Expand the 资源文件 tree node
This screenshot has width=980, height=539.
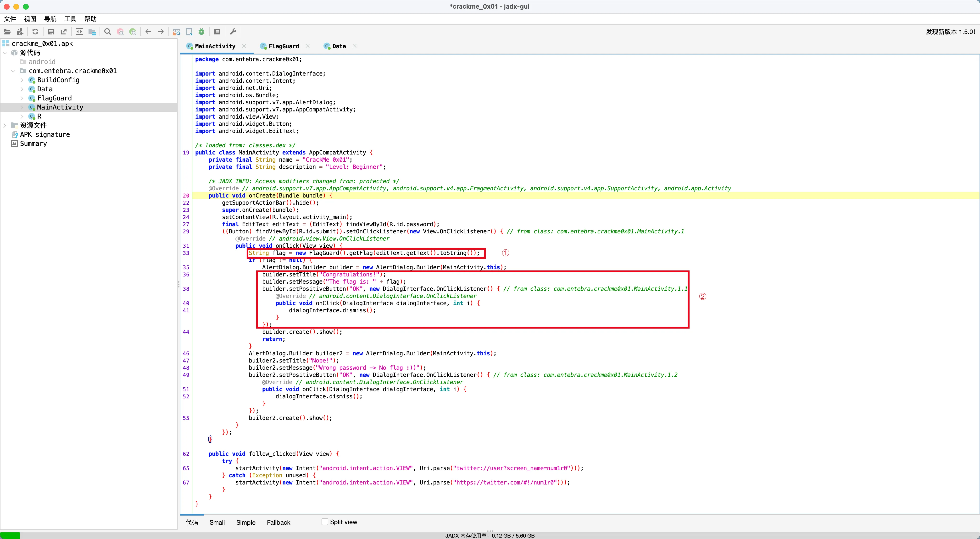pyautogui.click(x=5, y=126)
